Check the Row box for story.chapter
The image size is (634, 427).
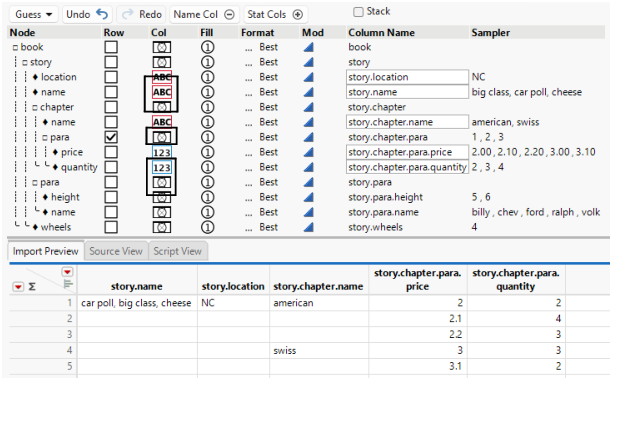[x=111, y=107]
